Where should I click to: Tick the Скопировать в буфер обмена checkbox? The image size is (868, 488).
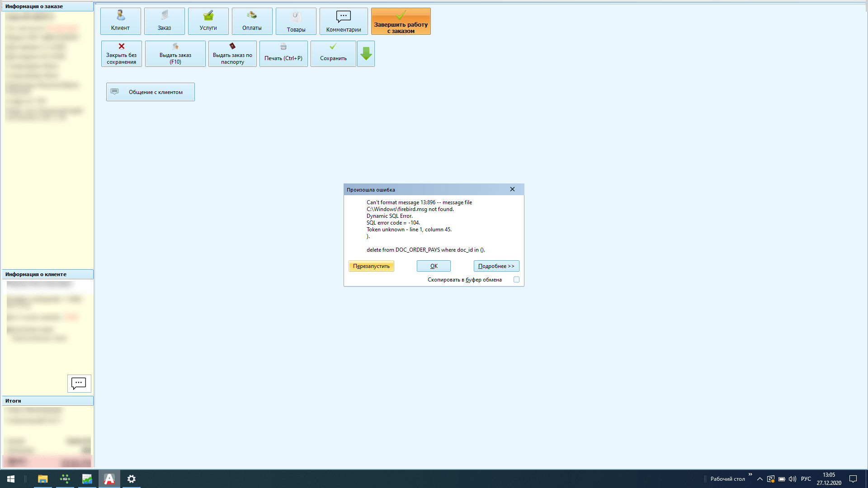pyautogui.click(x=516, y=280)
